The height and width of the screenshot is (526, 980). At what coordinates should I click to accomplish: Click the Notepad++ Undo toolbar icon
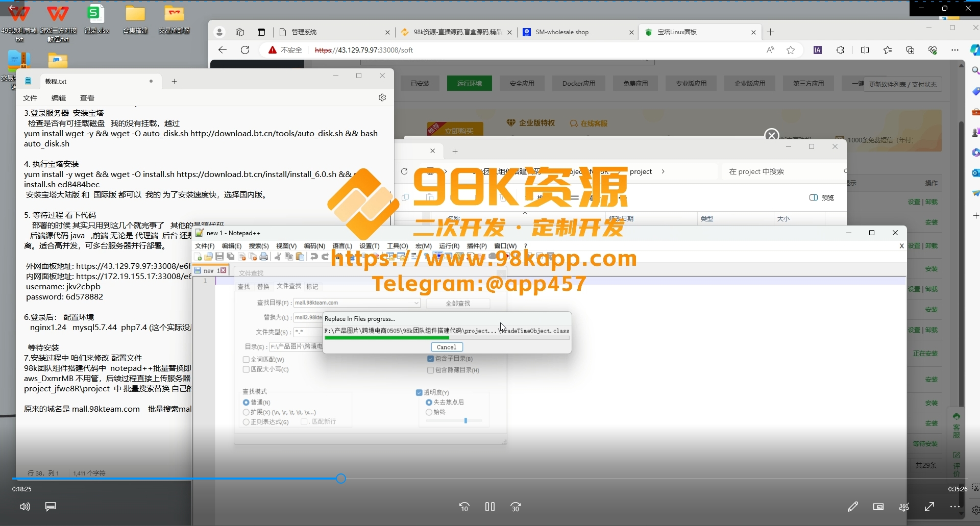pos(314,257)
